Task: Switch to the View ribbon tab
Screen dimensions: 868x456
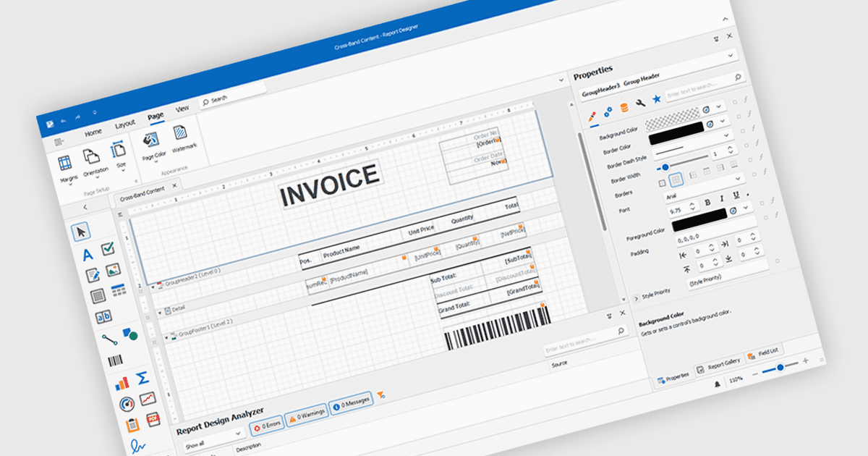Action: click(x=182, y=109)
